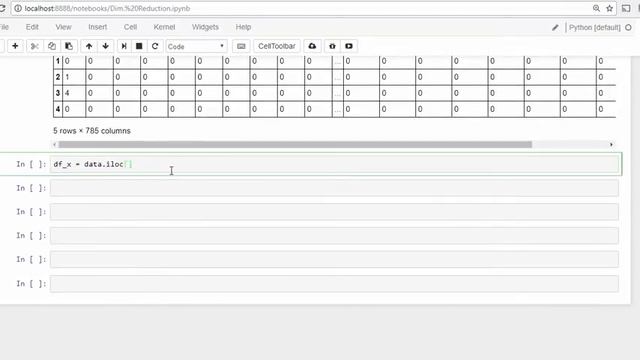
Task: Click the gift-shaped toolbar icon
Action: [332, 46]
